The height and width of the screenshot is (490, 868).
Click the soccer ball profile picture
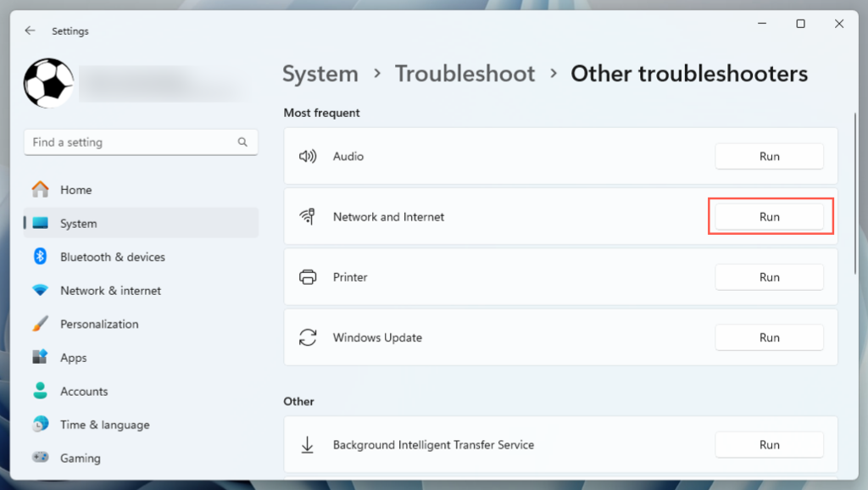click(49, 83)
